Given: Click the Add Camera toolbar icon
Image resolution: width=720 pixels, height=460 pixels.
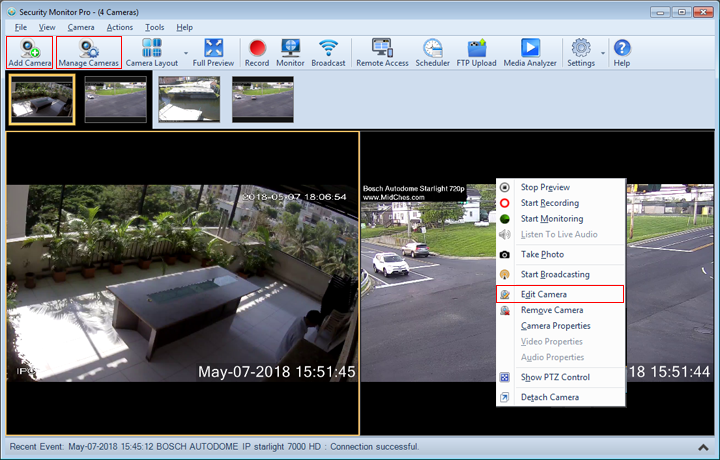Looking at the screenshot, I should pos(29,52).
